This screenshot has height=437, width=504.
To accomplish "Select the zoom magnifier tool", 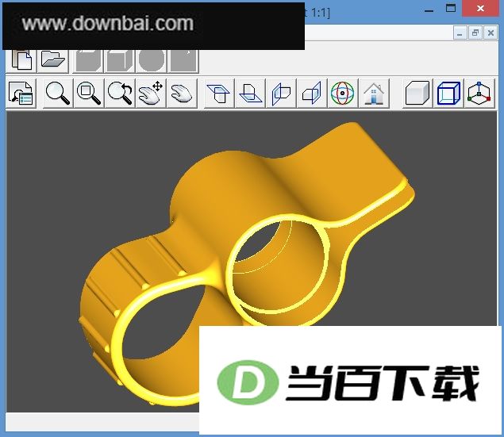I will click(x=57, y=94).
